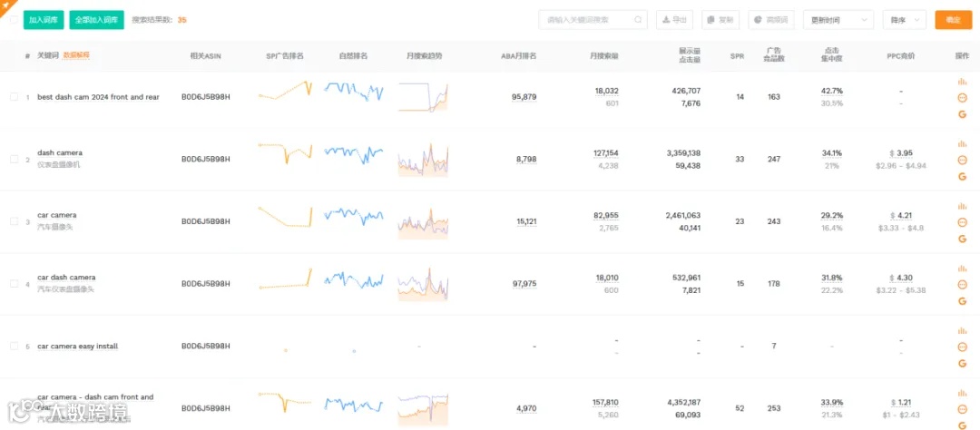Open bar chart icon for car dash camera row
Screen dimensions: 980x430
962,269
